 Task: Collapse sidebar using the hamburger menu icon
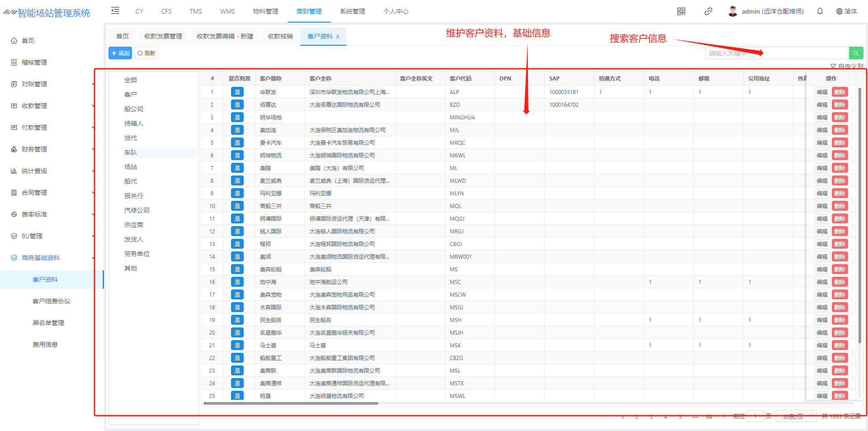point(115,10)
